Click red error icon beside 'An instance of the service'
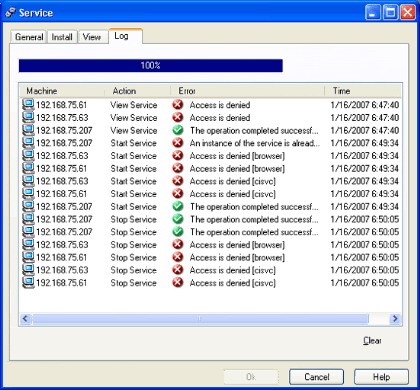Viewport: 420px width, 390px height. tap(178, 143)
